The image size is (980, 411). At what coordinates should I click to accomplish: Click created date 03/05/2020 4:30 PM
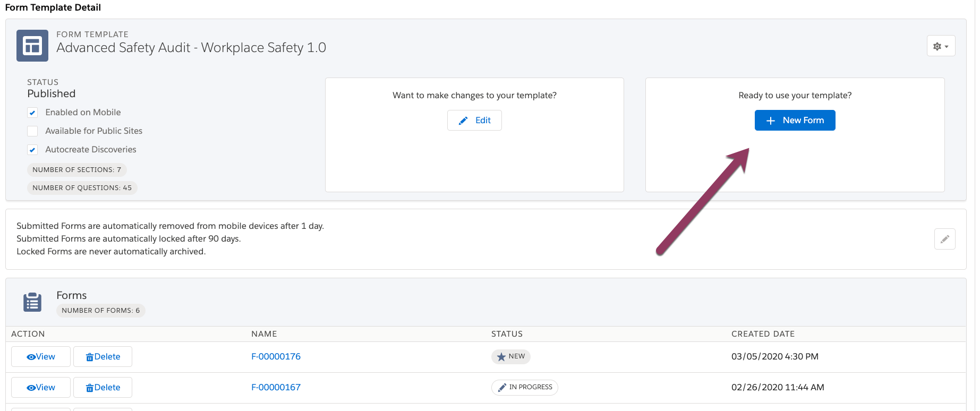pyautogui.click(x=775, y=357)
